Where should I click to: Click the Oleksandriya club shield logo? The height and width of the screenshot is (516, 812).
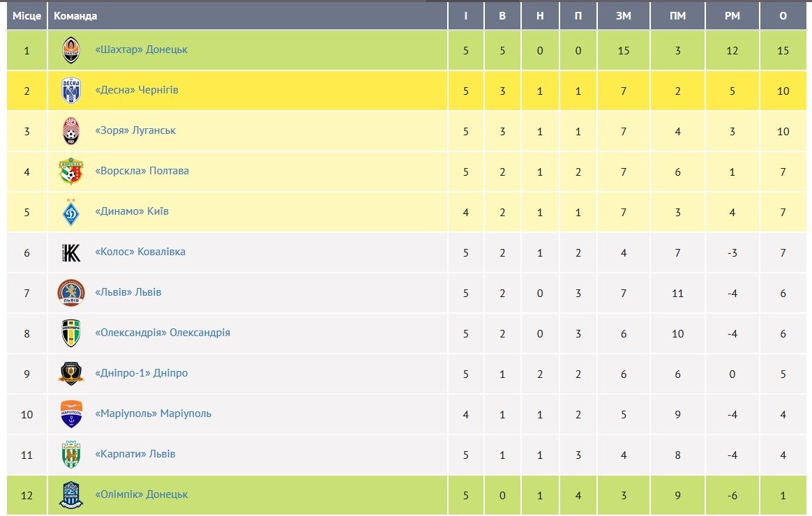tap(71, 333)
